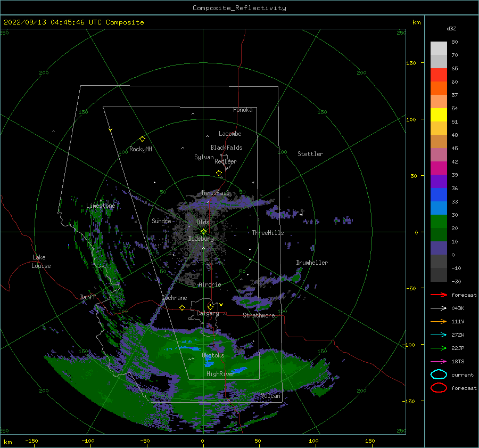Click the white plus marker west of Stettler's rain cells

(x=301, y=214)
